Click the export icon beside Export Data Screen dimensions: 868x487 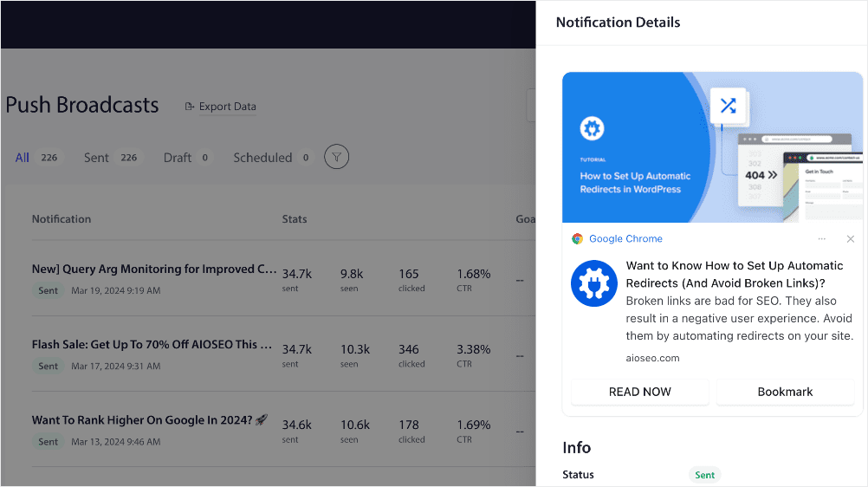point(190,107)
